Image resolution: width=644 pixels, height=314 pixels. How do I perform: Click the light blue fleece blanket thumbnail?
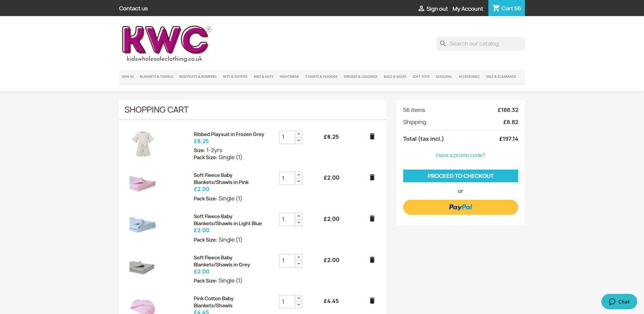(x=143, y=225)
